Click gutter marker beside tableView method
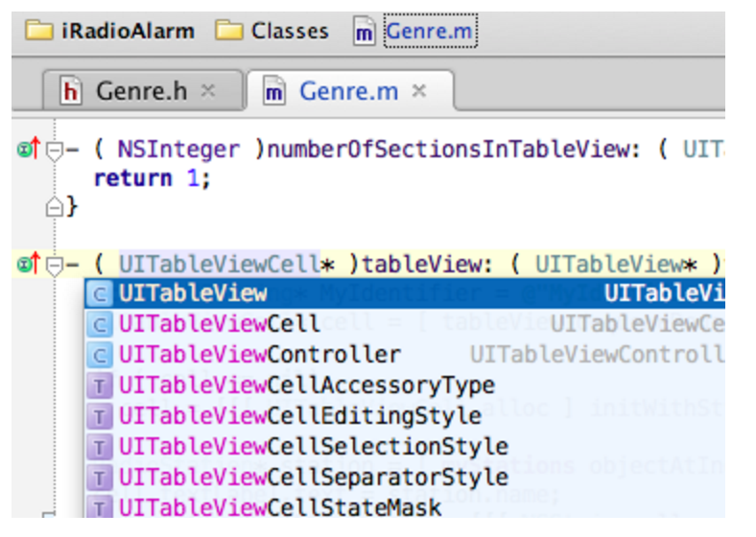 pos(29,264)
